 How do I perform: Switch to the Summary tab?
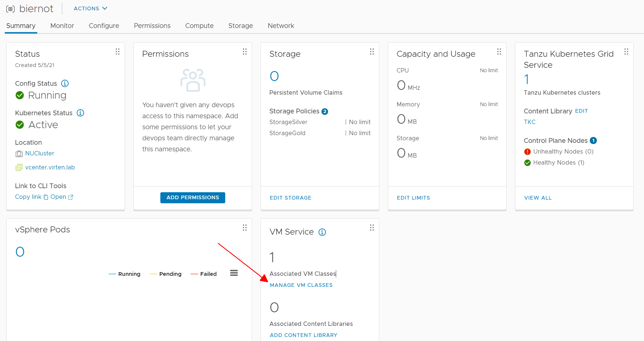[x=21, y=26]
